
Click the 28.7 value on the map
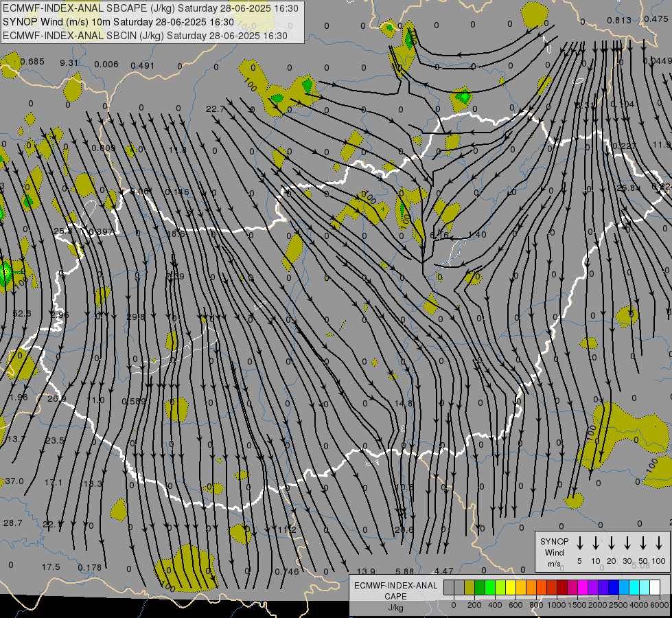pyautogui.click(x=13, y=523)
